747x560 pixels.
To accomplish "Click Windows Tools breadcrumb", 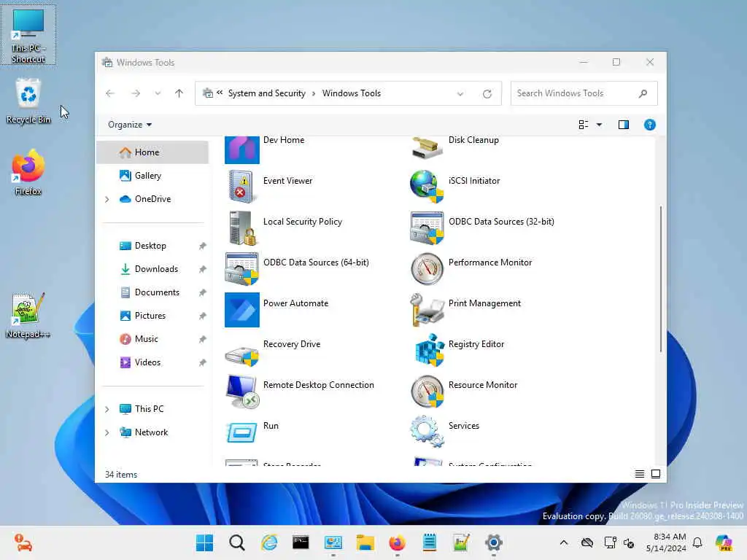I will point(352,93).
